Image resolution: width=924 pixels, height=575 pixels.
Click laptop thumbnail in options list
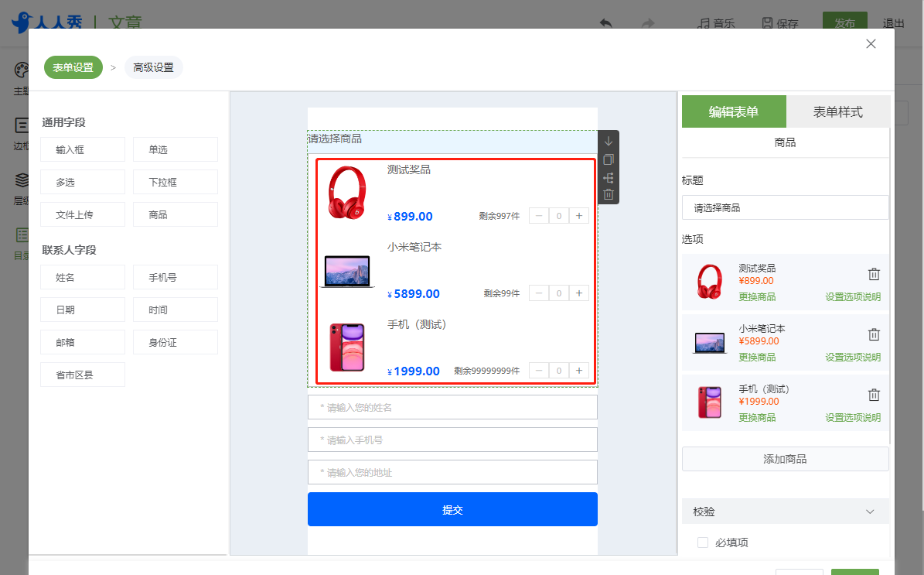[x=710, y=343]
